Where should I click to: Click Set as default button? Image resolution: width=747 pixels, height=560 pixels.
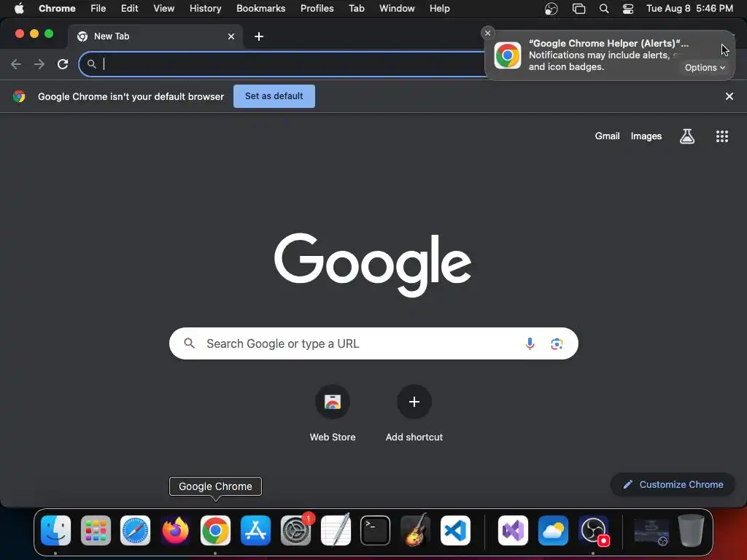[x=274, y=96]
